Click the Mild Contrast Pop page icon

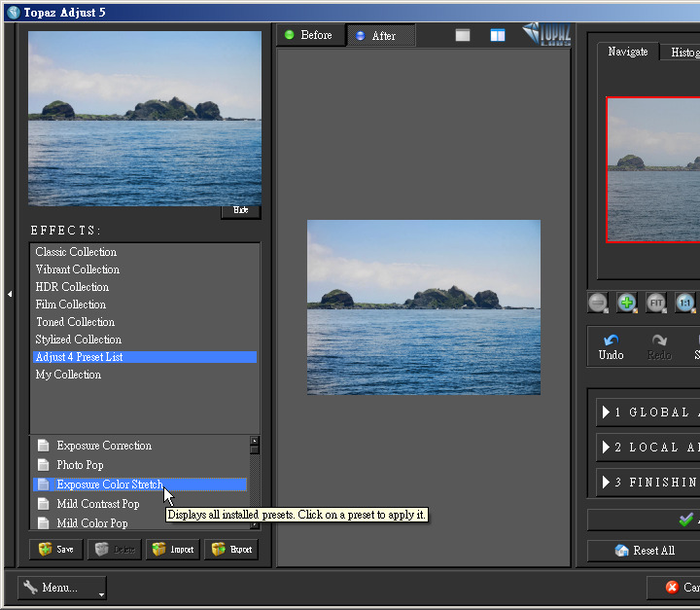click(44, 504)
